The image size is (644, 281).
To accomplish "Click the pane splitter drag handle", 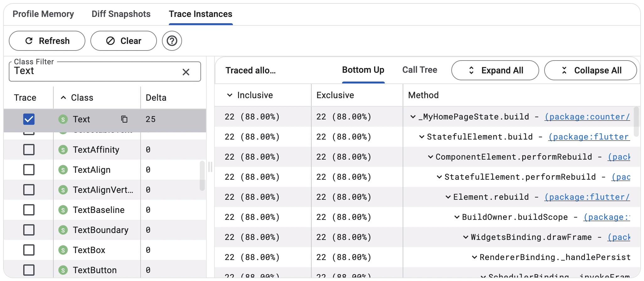I will tap(210, 167).
